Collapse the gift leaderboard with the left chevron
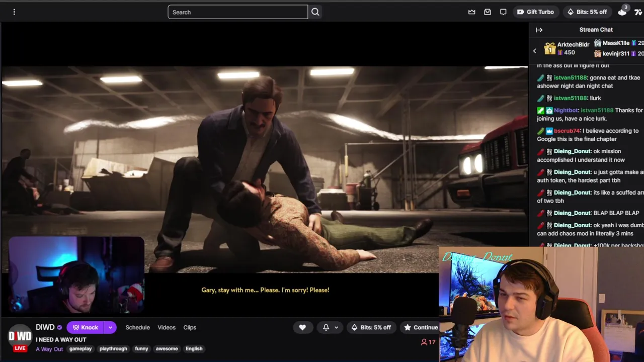 534,51
